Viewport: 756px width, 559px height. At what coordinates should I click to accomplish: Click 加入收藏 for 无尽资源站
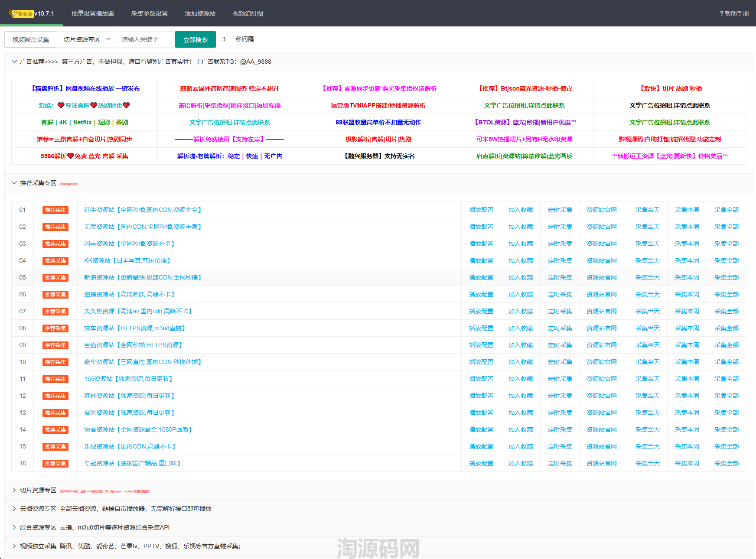click(x=521, y=227)
